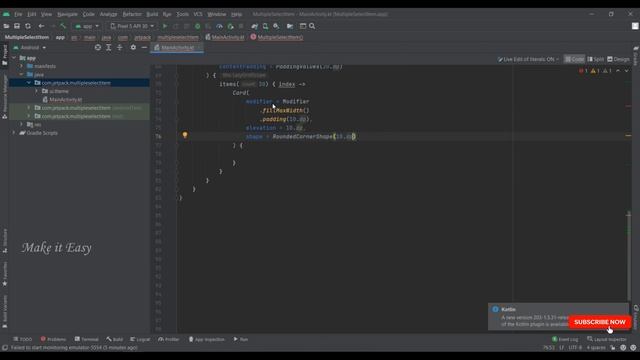The image size is (640, 360).
Task: Switch editor to Code view
Action: pyautogui.click(x=574, y=59)
